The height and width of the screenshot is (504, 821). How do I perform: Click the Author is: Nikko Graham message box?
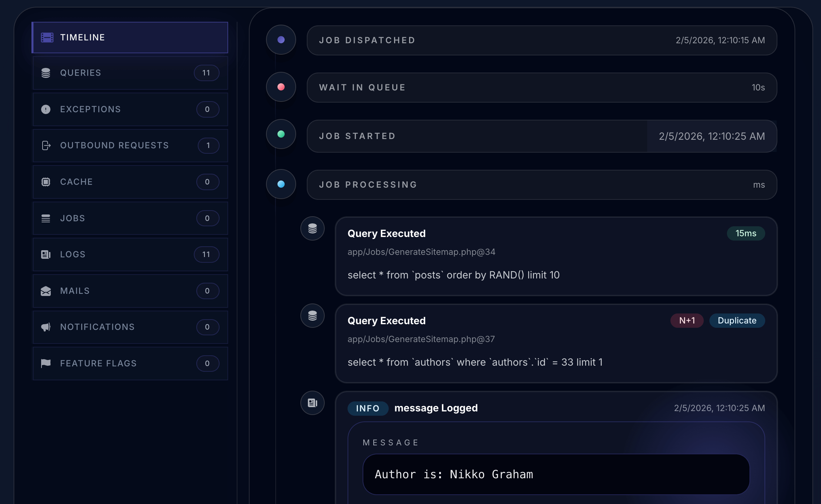click(556, 474)
